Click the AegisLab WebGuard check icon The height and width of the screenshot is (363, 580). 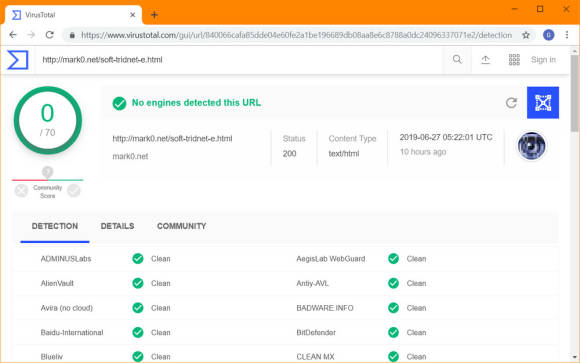pyautogui.click(x=393, y=259)
